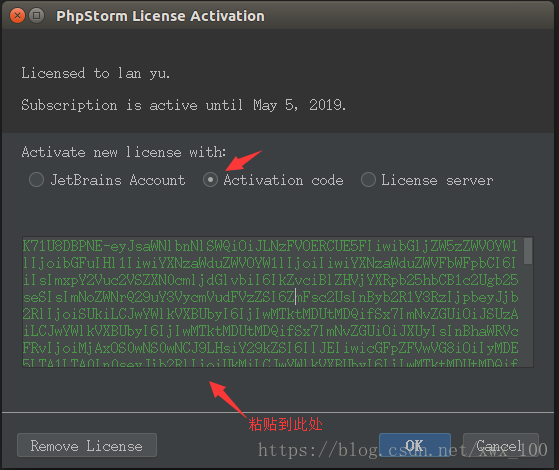Place cursor in code line starting K71U8DBPNE
The image size is (559, 470).
(270, 246)
